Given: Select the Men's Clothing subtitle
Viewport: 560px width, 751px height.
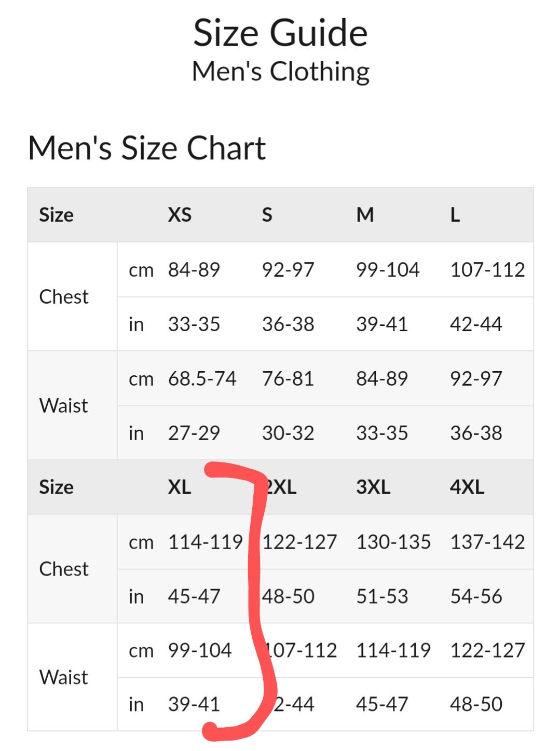Looking at the screenshot, I should coord(280,71).
